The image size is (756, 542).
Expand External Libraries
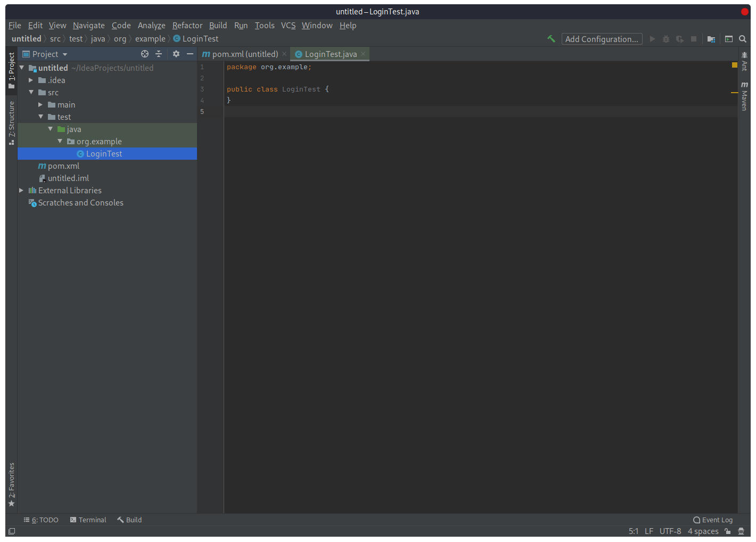pyautogui.click(x=21, y=190)
